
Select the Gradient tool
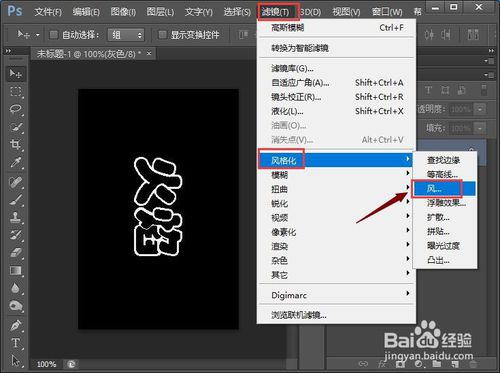15,270
